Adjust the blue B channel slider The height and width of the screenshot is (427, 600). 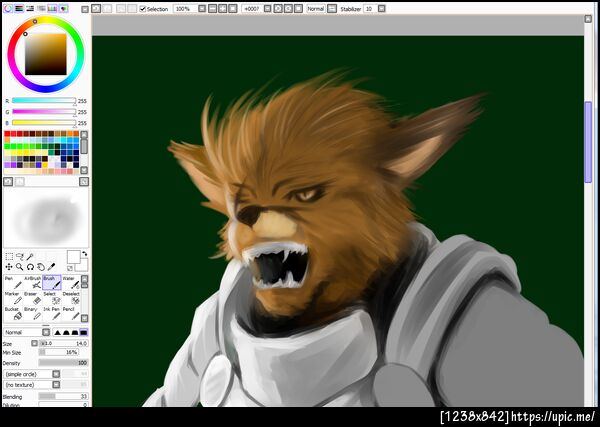pos(44,123)
